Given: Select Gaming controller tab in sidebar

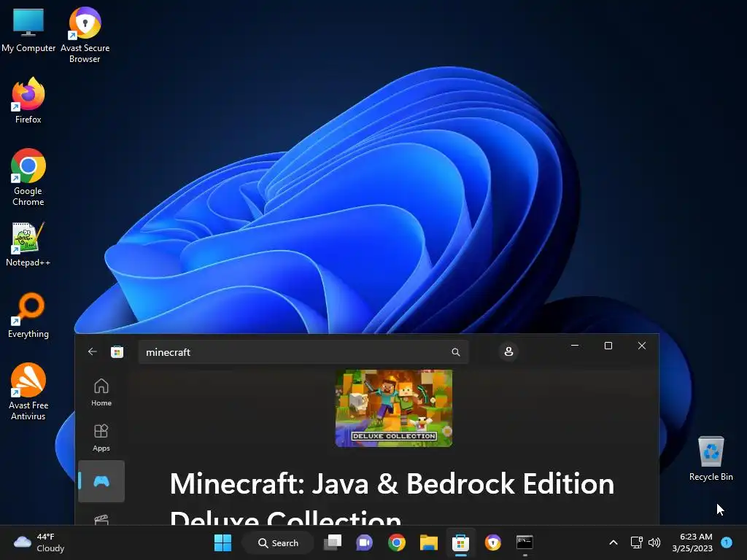Looking at the screenshot, I should point(101,481).
